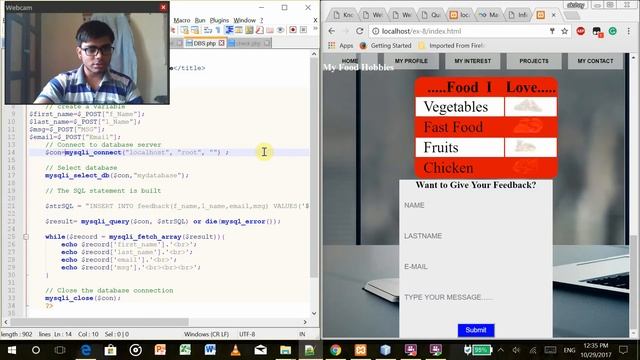Open the Window menu in Notepad++

pos(244,20)
